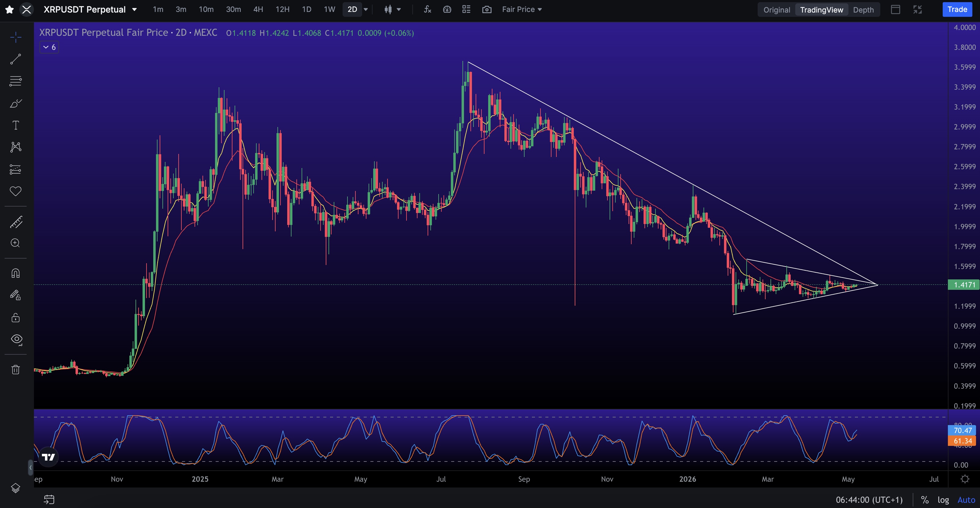The image size is (980, 508).
Task: Toggle the chart layout window icon
Action: point(896,9)
